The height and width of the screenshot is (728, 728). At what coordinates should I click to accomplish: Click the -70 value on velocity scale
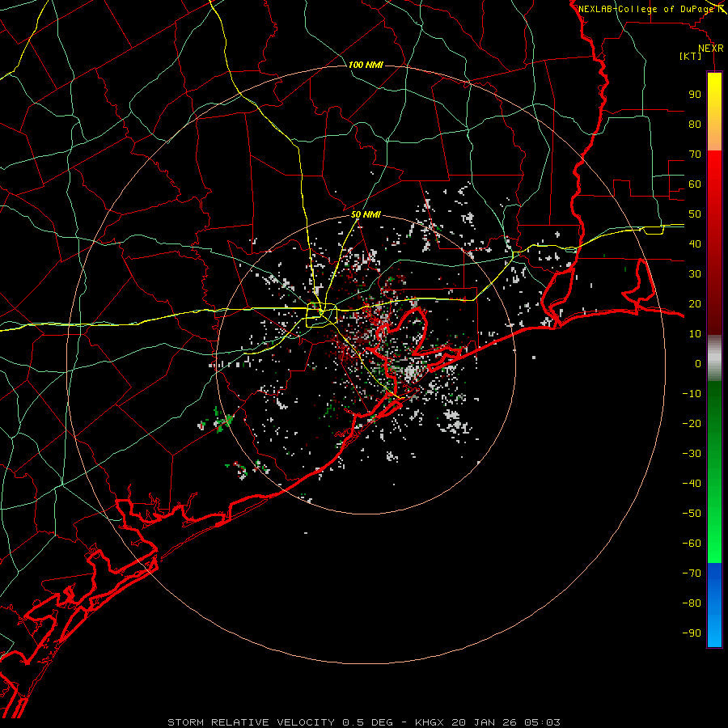[x=692, y=574]
